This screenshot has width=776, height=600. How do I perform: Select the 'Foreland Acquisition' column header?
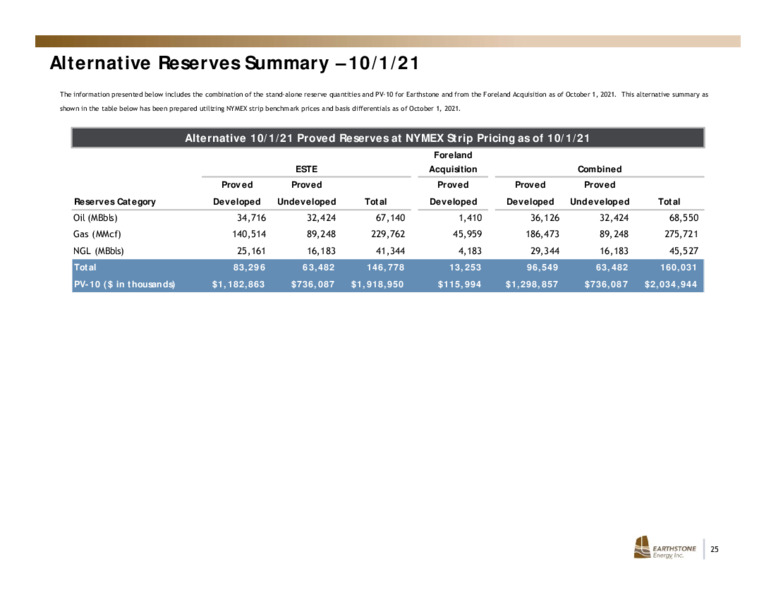(x=453, y=162)
